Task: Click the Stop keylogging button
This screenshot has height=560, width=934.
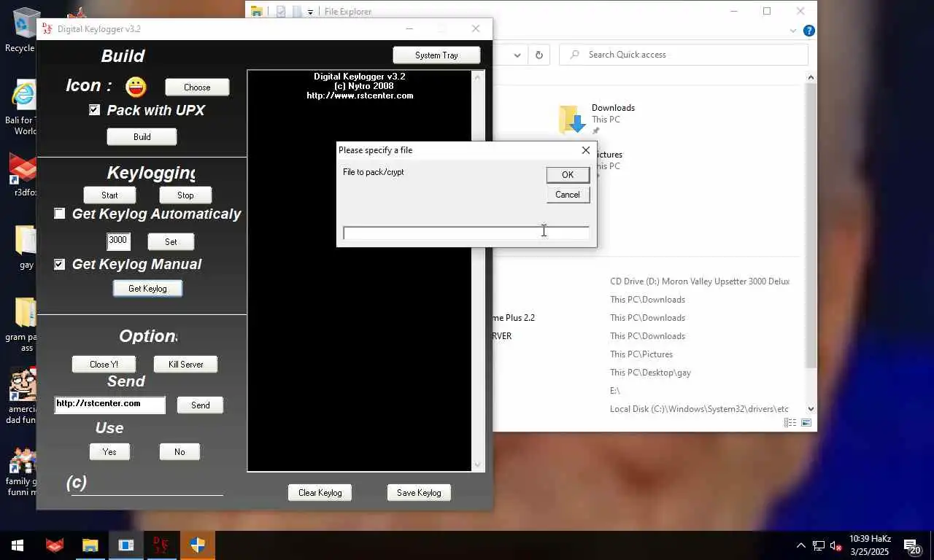Action: (x=185, y=195)
